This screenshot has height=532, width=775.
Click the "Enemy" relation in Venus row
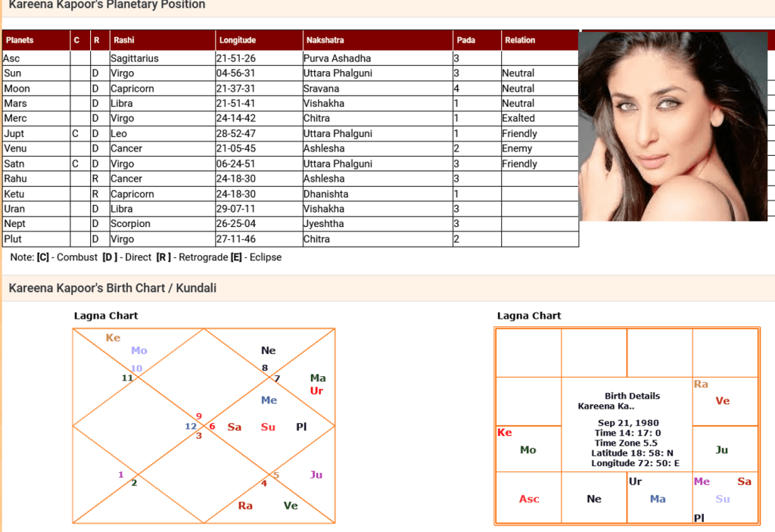click(x=517, y=148)
